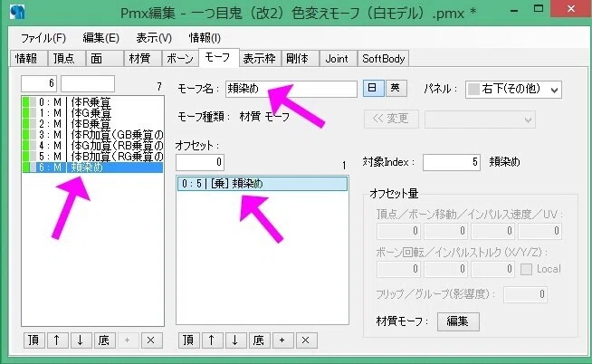Image resolution: width=592 pixels, height=364 pixels.
Task: Move offset up with right ↑ button
Action: pyautogui.click(x=212, y=340)
